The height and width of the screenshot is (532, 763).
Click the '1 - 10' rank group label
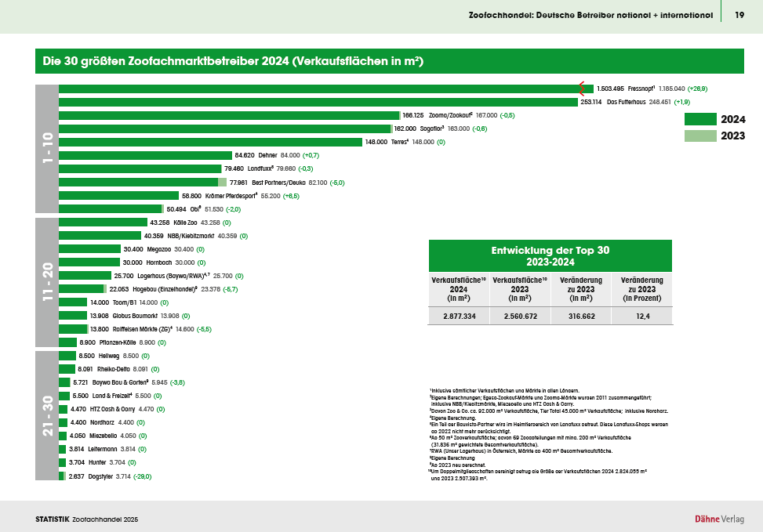47,148
